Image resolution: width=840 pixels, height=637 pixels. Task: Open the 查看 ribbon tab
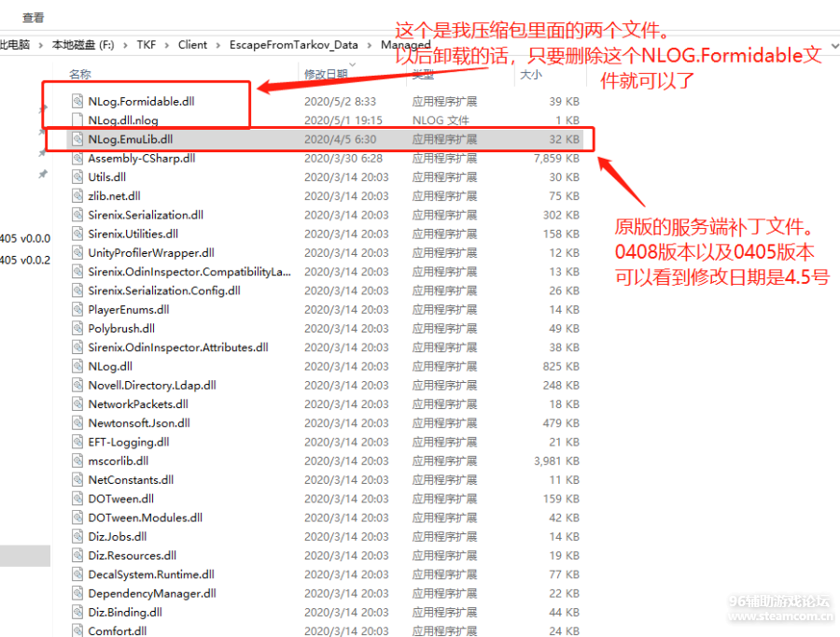33,18
